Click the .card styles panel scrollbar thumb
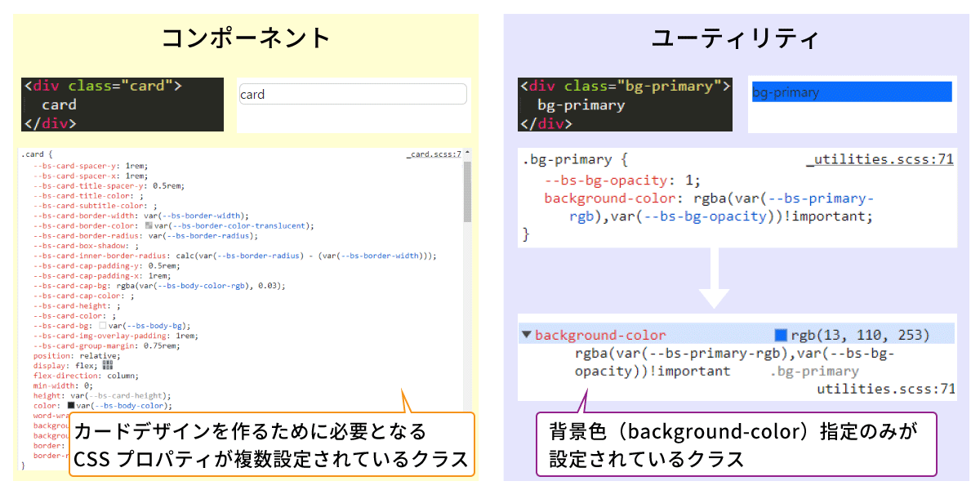 [467, 191]
